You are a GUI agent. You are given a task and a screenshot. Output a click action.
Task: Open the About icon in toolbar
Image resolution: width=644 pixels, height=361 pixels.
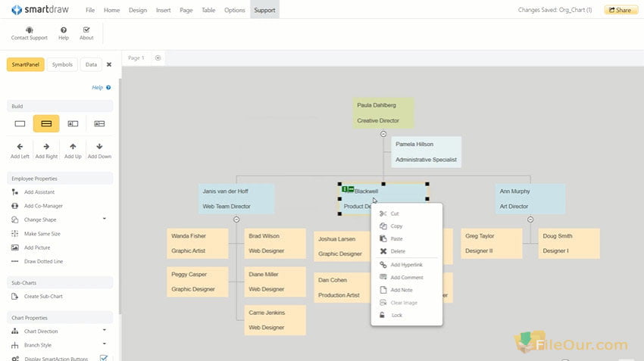tap(86, 29)
